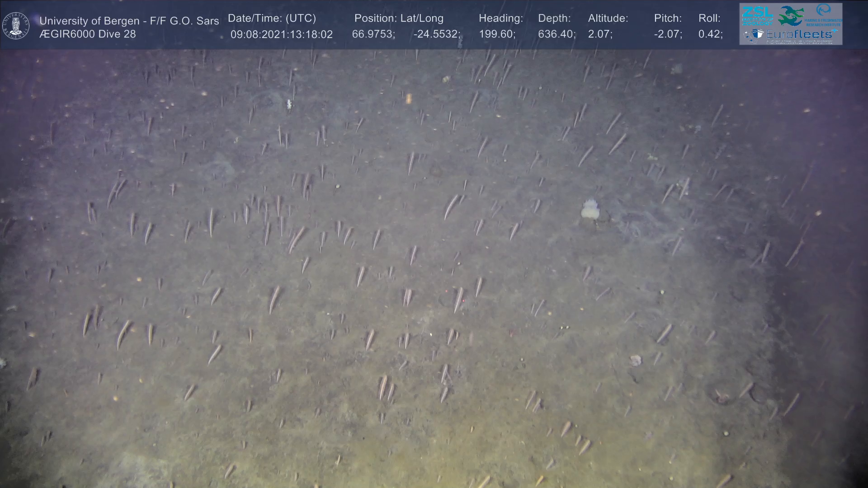Select the 'University of Bergen - F/F G.O. Sars' text
This screenshot has height=488, width=868.
(129, 21)
